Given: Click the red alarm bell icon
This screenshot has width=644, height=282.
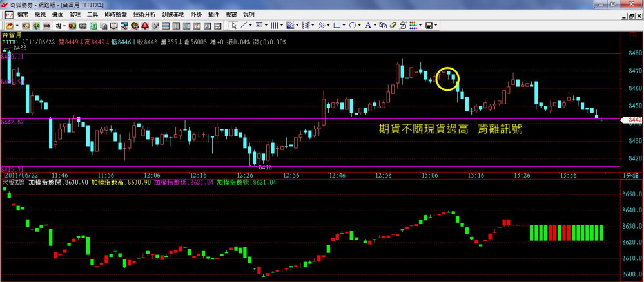Looking at the screenshot, I should [x=146, y=25].
